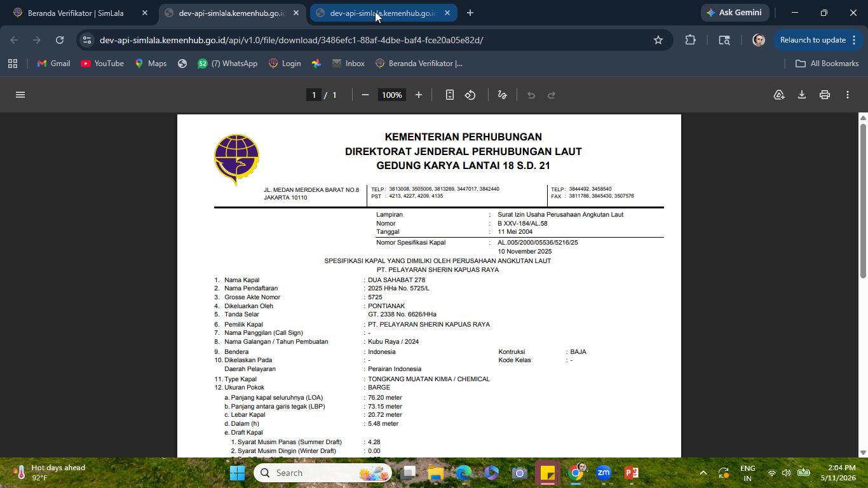The height and width of the screenshot is (488, 868).
Task: Open the Google Photos pinwheel bookmark
Action: (316, 64)
